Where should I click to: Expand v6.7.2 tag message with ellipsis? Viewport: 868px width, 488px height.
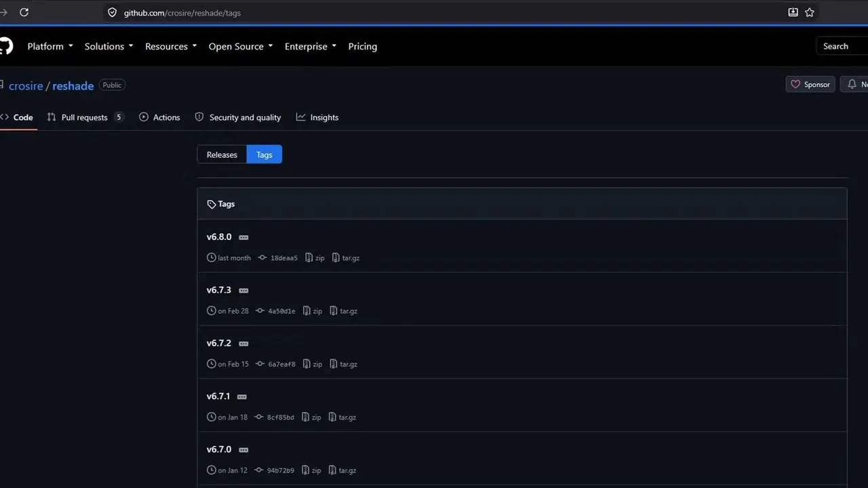click(x=243, y=344)
